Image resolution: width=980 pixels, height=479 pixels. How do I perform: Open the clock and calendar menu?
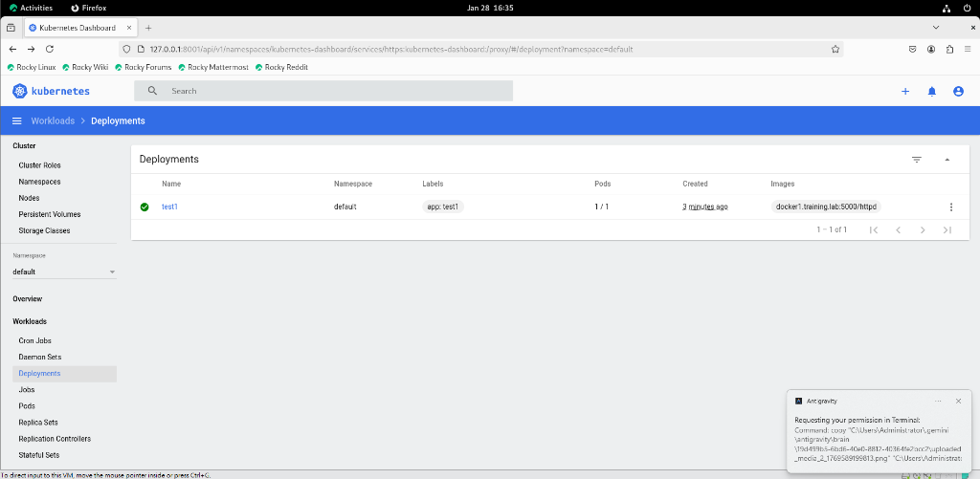[x=490, y=8]
